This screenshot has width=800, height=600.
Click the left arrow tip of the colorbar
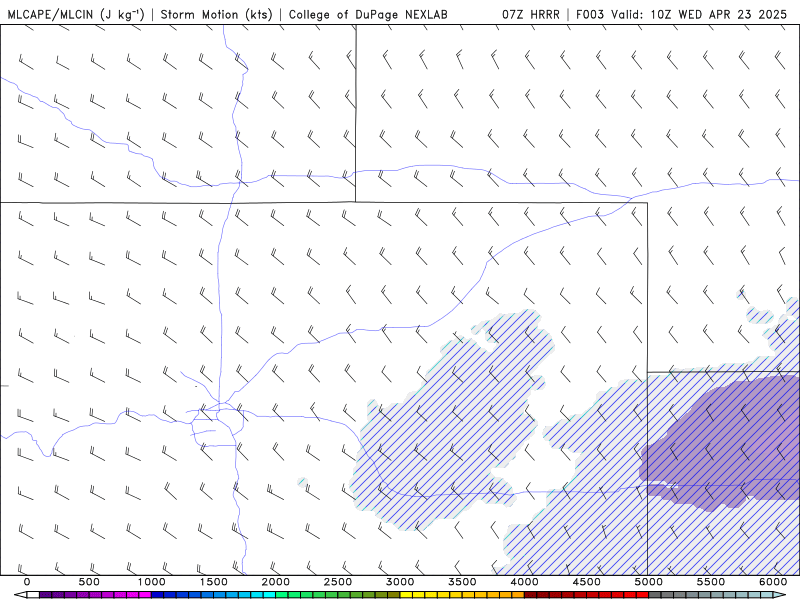[x=19, y=595]
